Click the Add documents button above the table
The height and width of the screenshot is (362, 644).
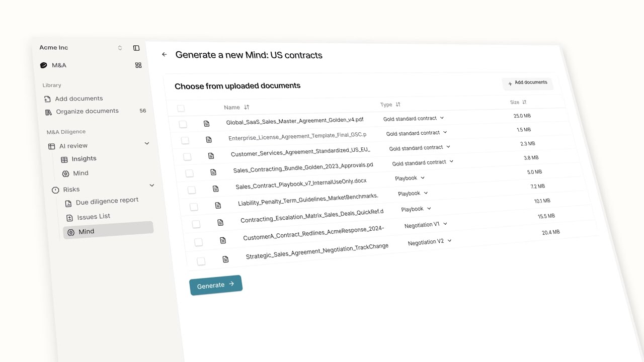[527, 83]
